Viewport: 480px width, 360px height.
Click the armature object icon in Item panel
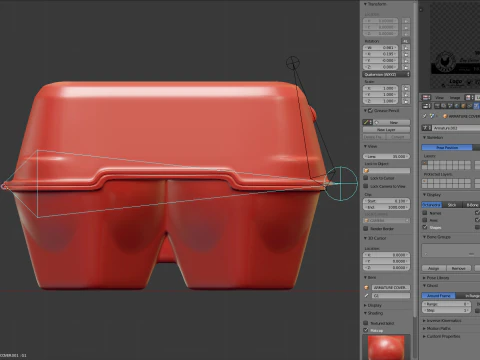[x=366, y=287]
